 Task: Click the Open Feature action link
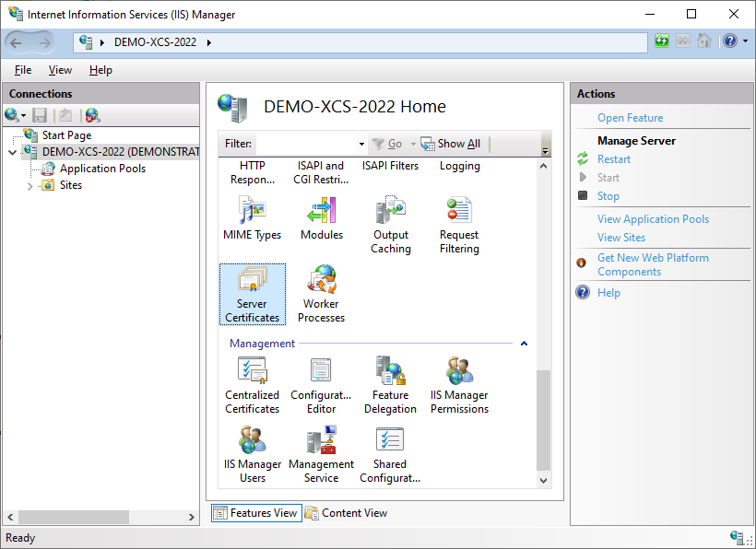pyautogui.click(x=630, y=118)
